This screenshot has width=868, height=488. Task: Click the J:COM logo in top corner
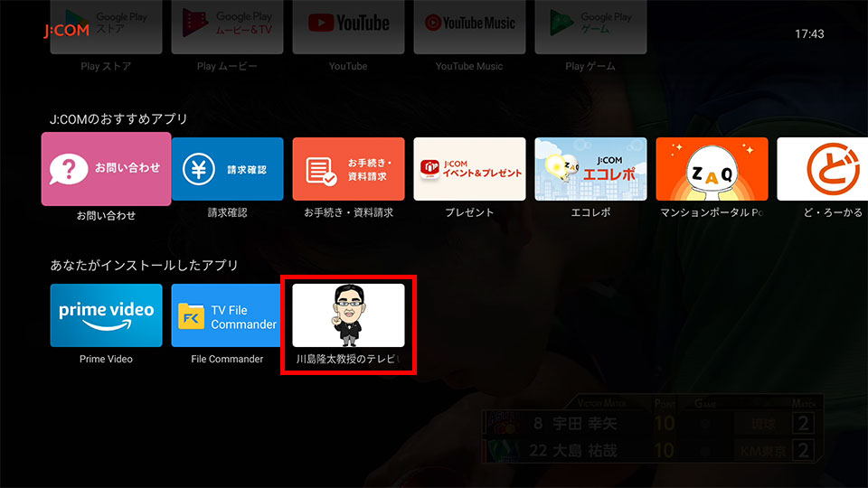pos(66,30)
